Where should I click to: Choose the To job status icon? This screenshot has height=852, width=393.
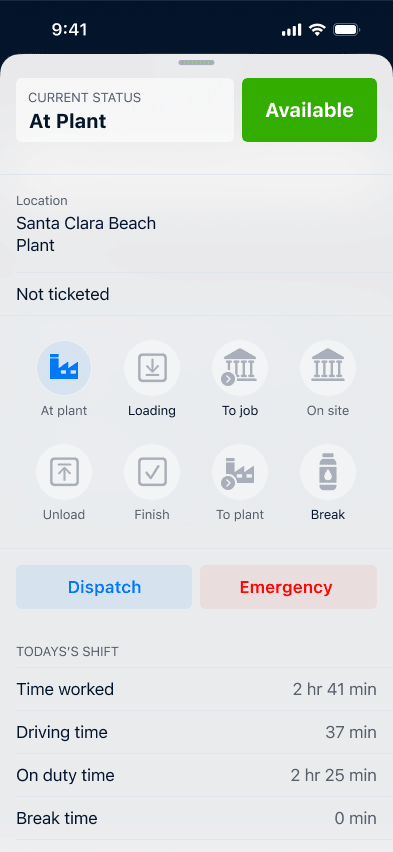click(x=240, y=368)
